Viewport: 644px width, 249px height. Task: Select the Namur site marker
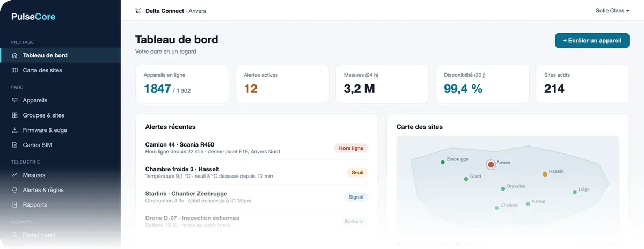pyautogui.click(x=528, y=203)
